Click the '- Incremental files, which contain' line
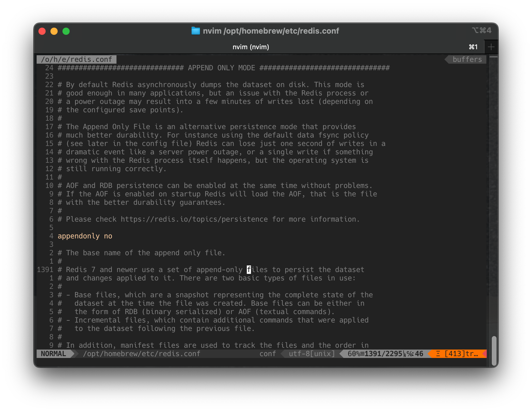 (213, 320)
